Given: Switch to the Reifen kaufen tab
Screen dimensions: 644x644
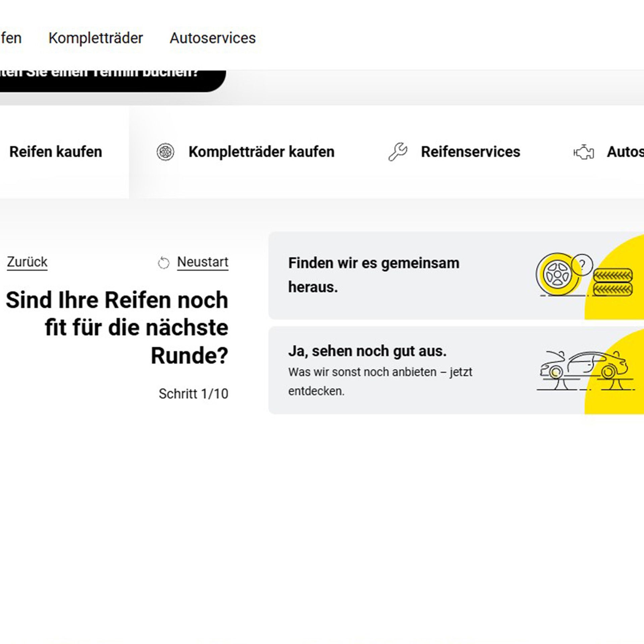Looking at the screenshot, I should point(56,152).
